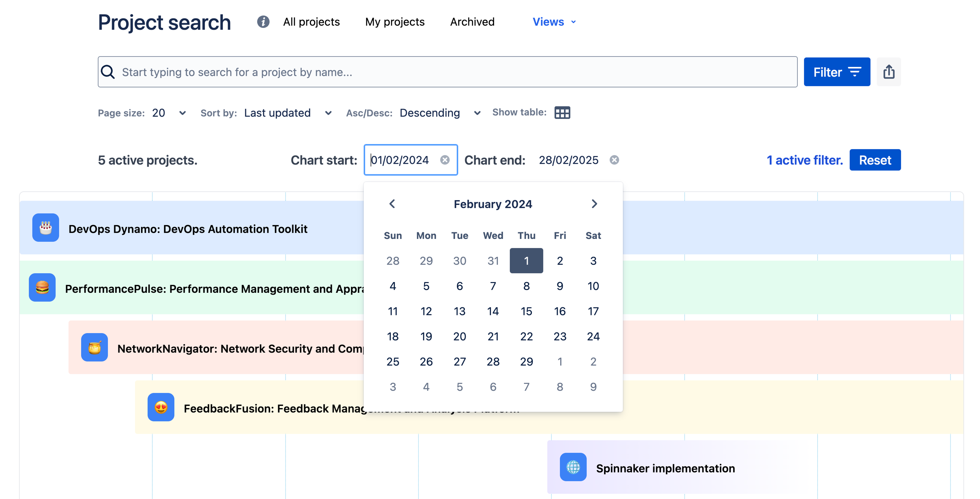Switch to the My projects tab
Image resolution: width=980 pixels, height=499 pixels.
395,22
